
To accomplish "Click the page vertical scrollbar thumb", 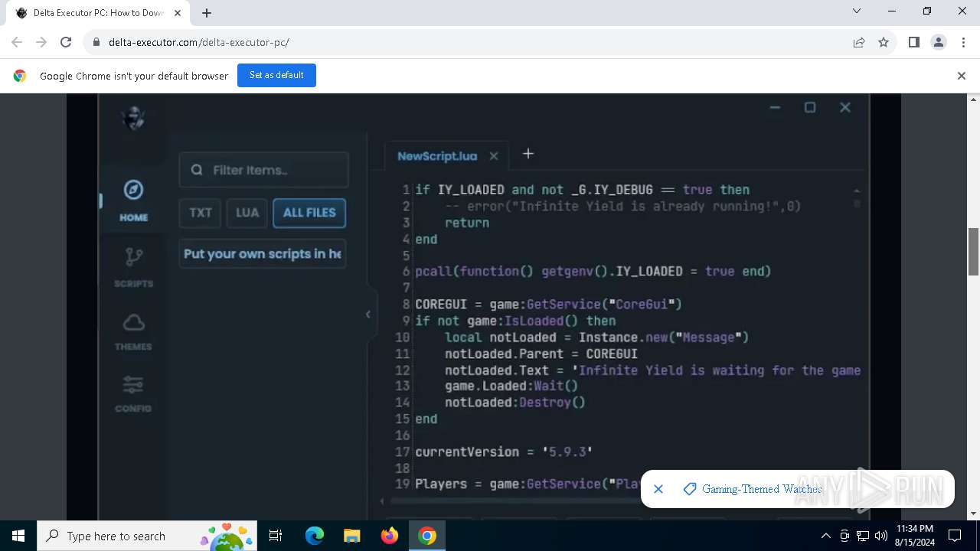I will pyautogui.click(x=974, y=252).
